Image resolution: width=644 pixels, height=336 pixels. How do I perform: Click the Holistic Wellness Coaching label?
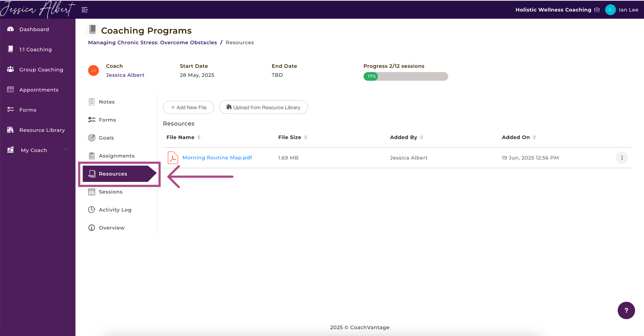553,10
